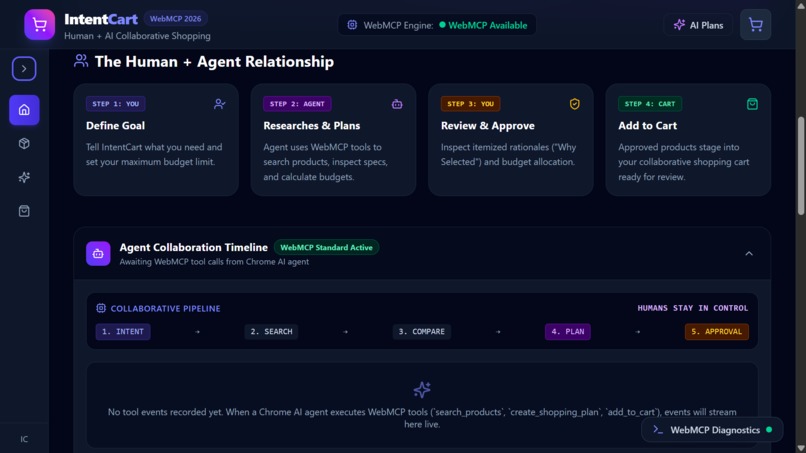Open the Home sidebar icon
This screenshot has height=453, width=806.
pos(24,110)
